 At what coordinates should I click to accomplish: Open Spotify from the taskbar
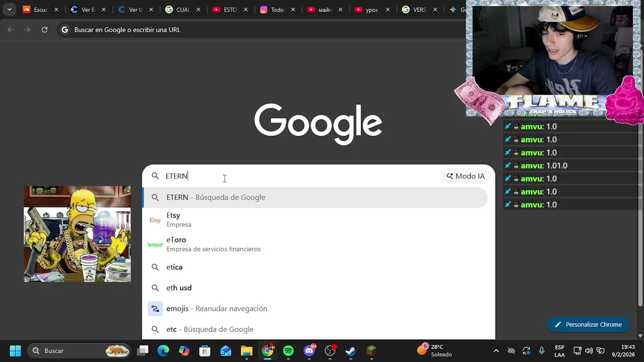pos(288,350)
